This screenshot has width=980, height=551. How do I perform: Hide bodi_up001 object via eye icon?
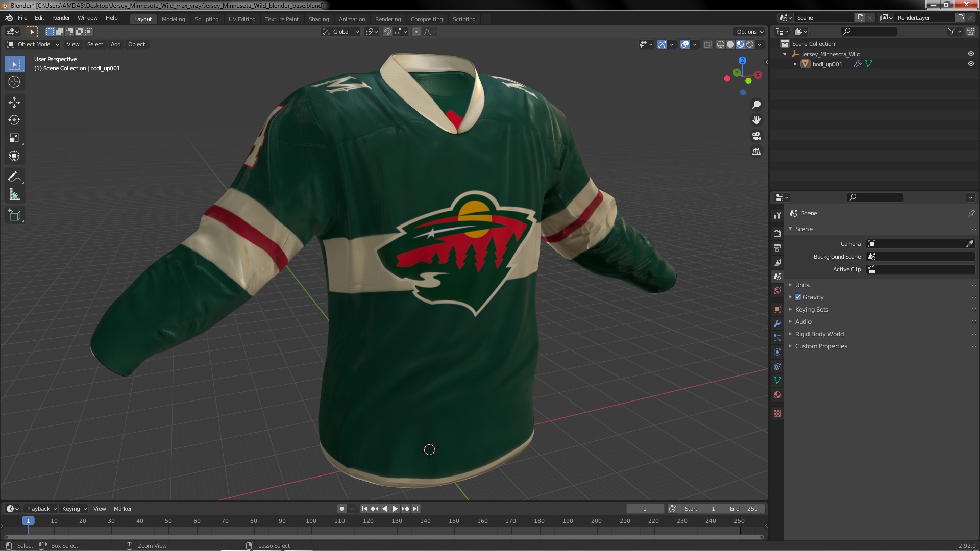(971, 64)
